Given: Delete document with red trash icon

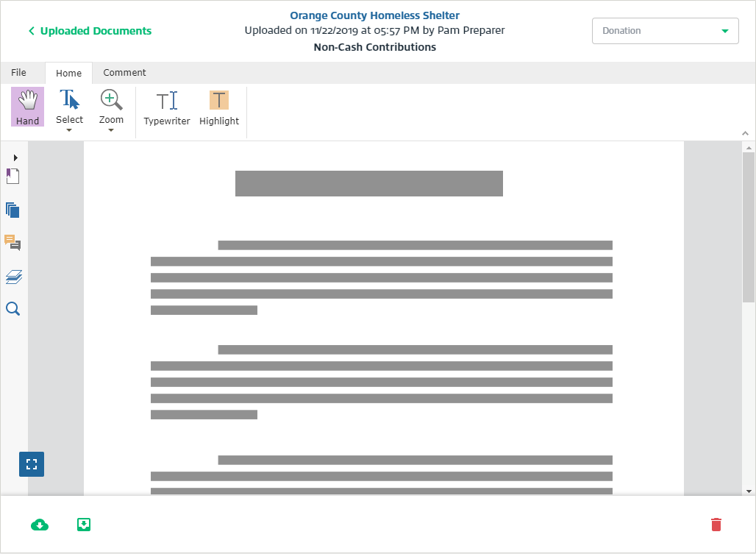Looking at the screenshot, I should [716, 525].
